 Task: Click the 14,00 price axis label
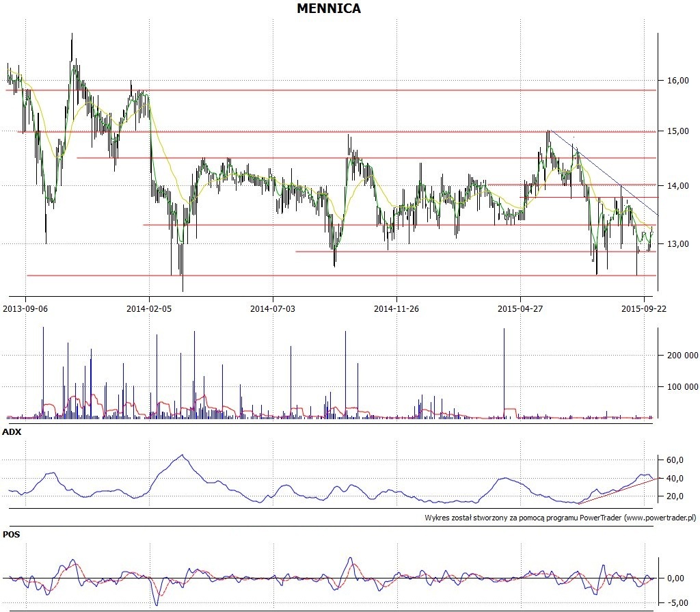(x=678, y=186)
